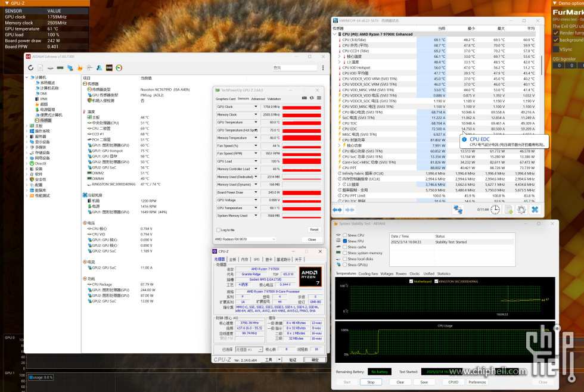Open the Statistics tab in Stability Test
584x392 pixels.
coord(443,273)
